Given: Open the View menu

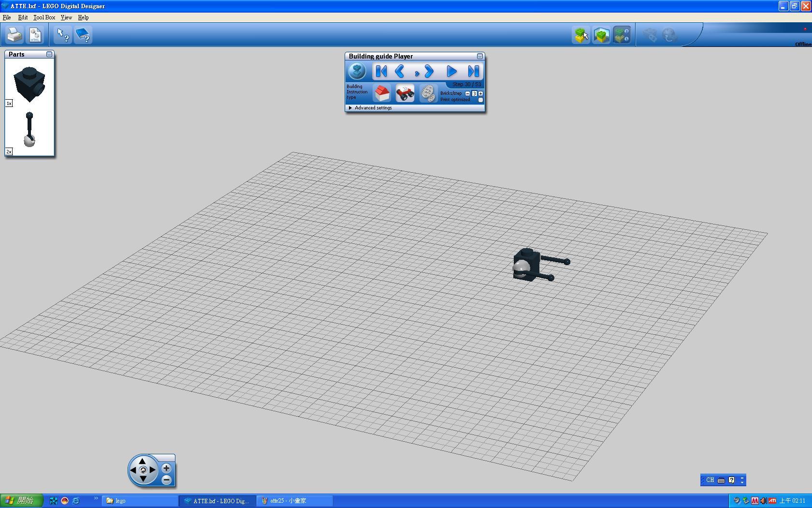Looking at the screenshot, I should (66, 17).
